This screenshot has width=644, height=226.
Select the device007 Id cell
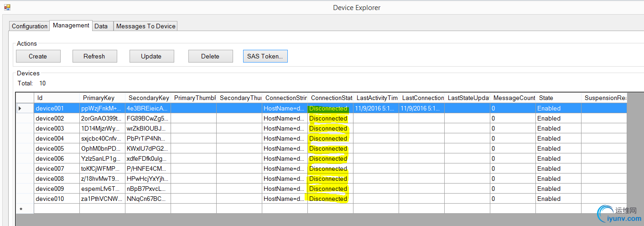(x=57, y=168)
